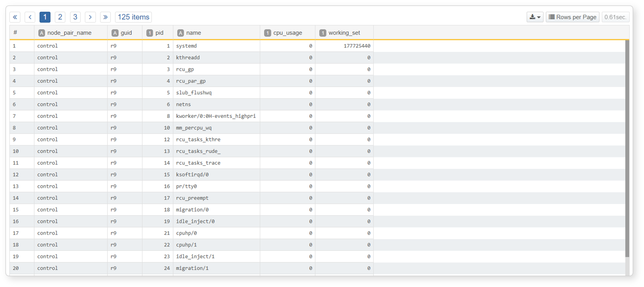644x287 pixels.
Task: Sort by guid column header
Action: click(x=126, y=33)
